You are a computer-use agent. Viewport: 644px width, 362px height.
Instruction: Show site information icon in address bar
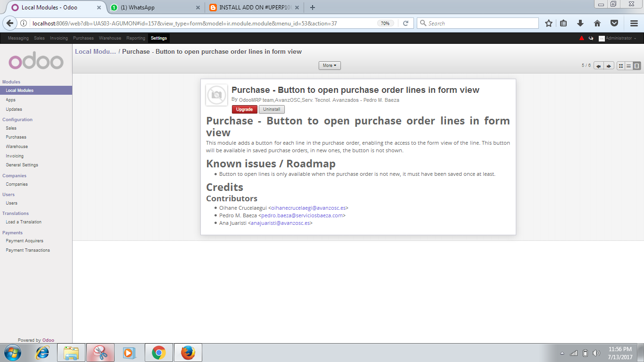pyautogui.click(x=24, y=23)
